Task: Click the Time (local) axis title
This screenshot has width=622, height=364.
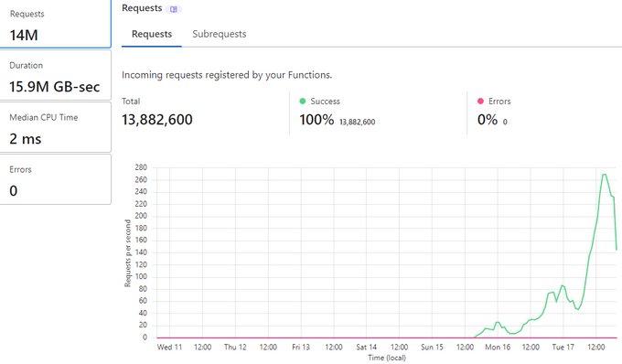Action: [x=387, y=358]
